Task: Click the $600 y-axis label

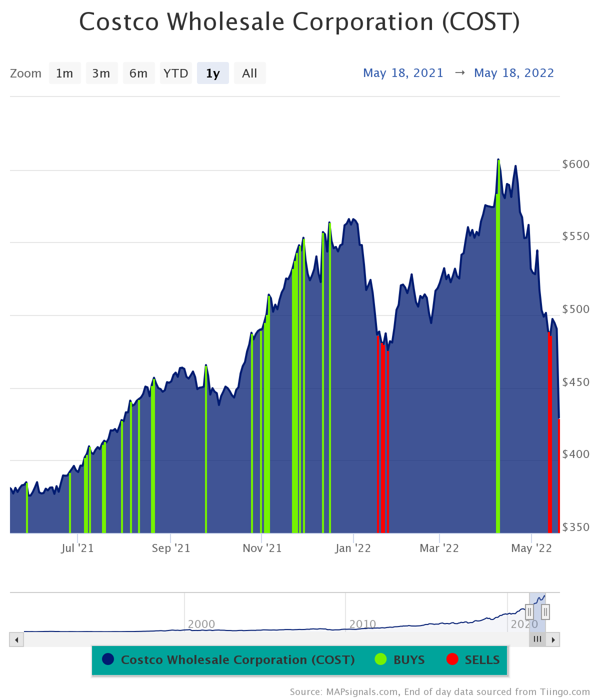Action: (x=576, y=164)
